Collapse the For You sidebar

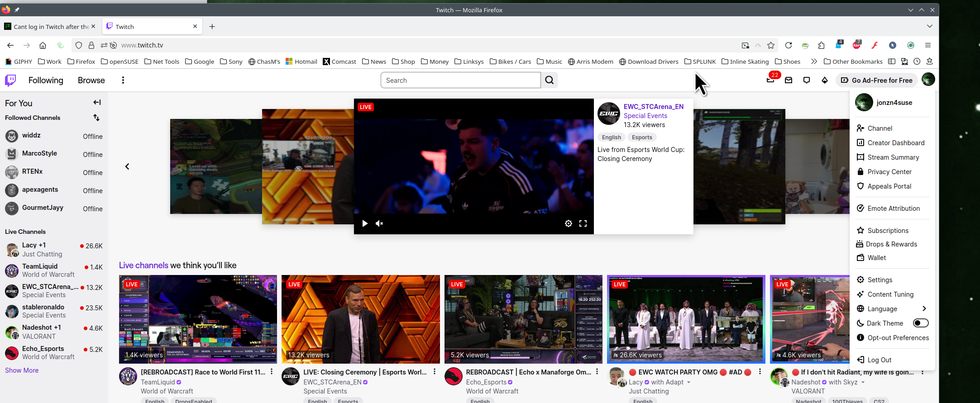tap(97, 103)
